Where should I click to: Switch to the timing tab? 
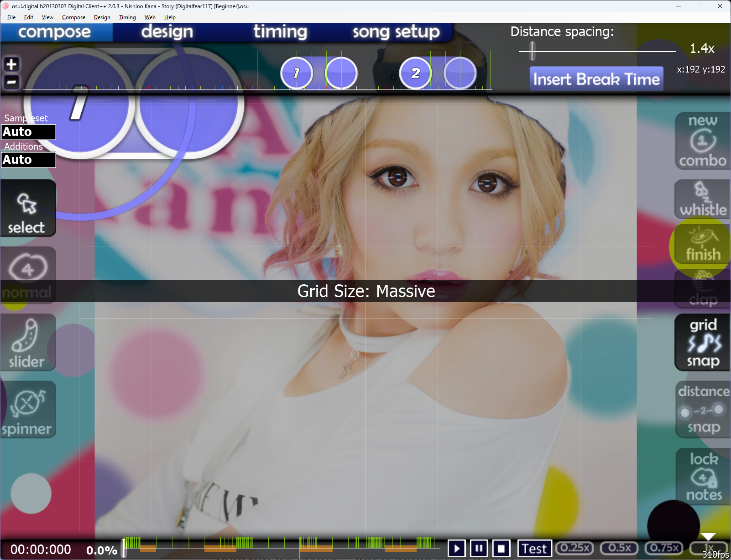280,32
